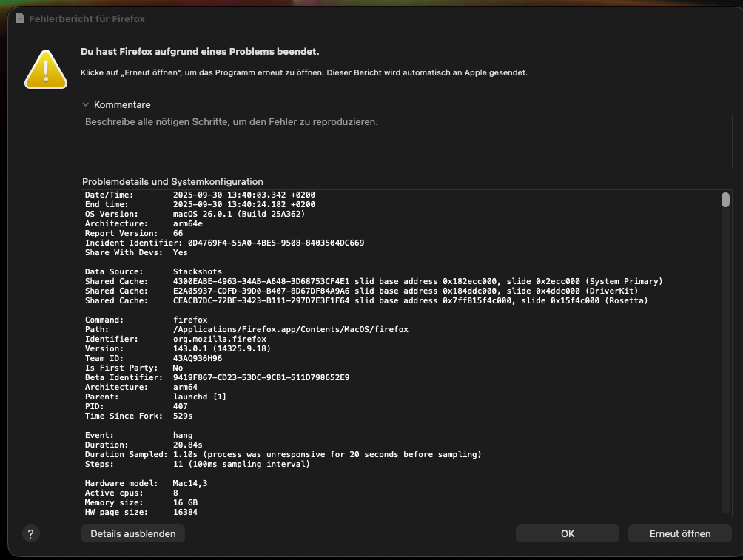This screenshot has height=560, width=743.
Task: Click the Incident Identifier UUID
Action: click(276, 243)
